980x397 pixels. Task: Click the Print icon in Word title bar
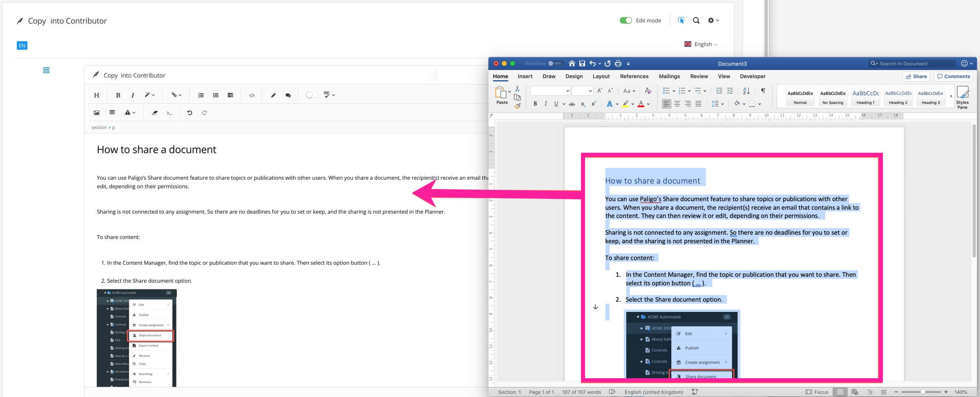click(x=618, y=63)
